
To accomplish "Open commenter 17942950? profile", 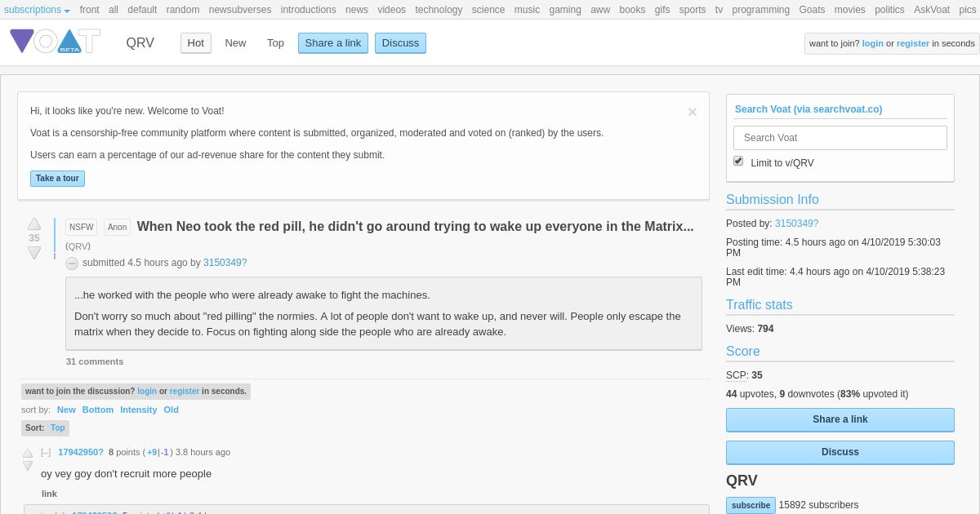I will pyautogui.click(x=81, y=452).
